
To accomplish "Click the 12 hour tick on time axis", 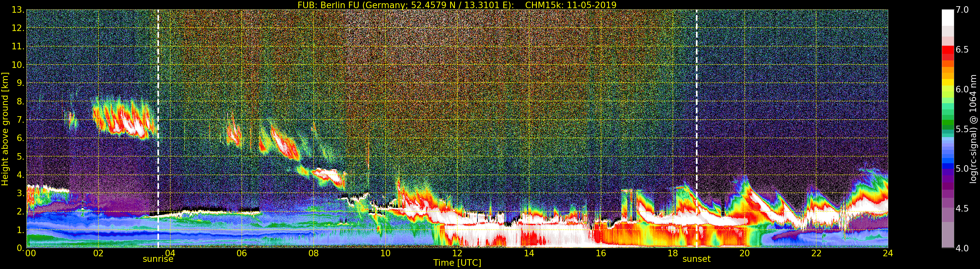I will 457,253.
